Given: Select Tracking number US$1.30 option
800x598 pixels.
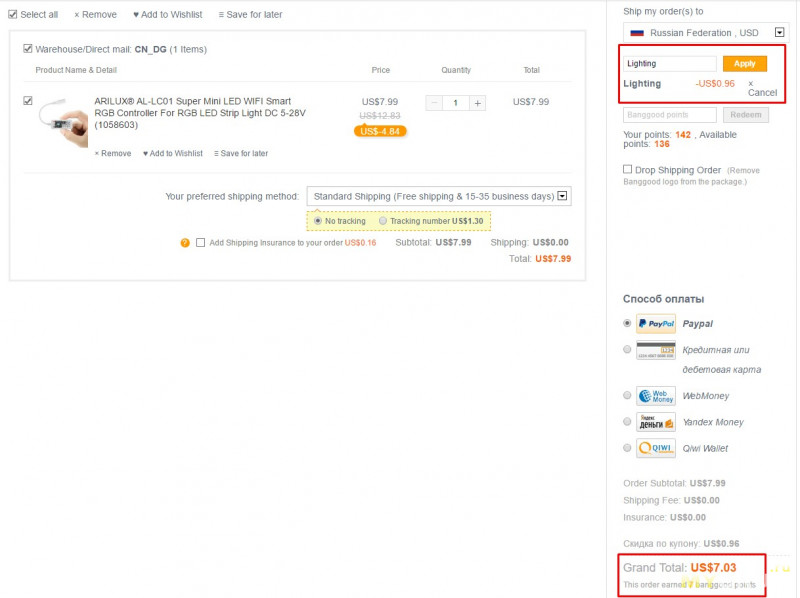Looking at the screenshot, I should 383,221.
